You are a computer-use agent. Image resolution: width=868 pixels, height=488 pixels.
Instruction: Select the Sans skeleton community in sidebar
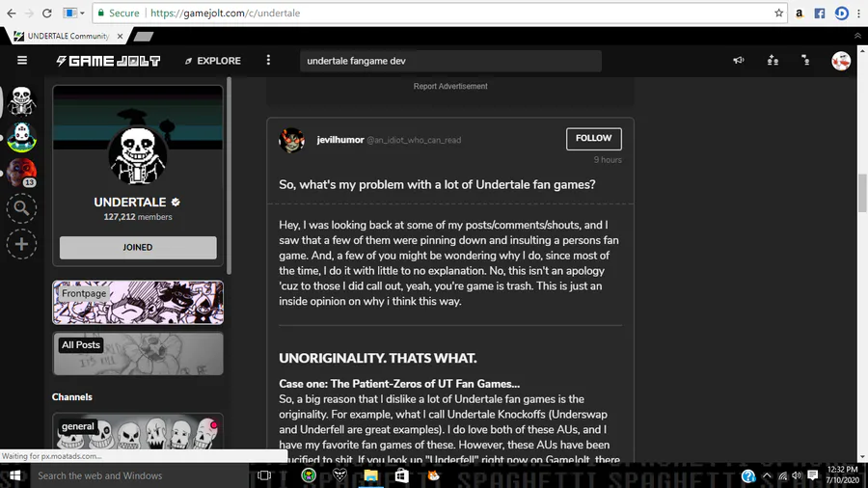click(21, 101)
